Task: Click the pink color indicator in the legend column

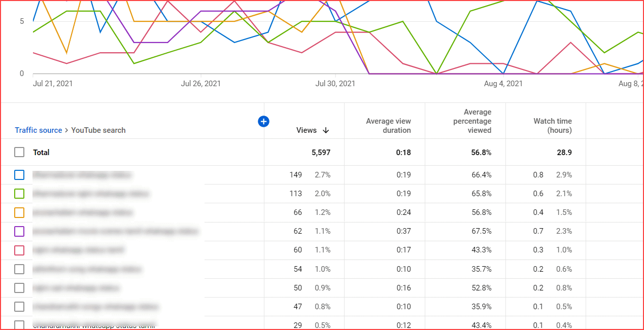Action: (19, 250)
